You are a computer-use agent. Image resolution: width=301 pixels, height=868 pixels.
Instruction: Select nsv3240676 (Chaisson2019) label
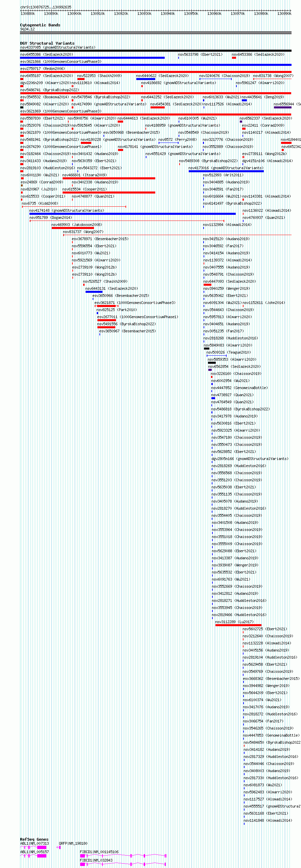point(225,76)
